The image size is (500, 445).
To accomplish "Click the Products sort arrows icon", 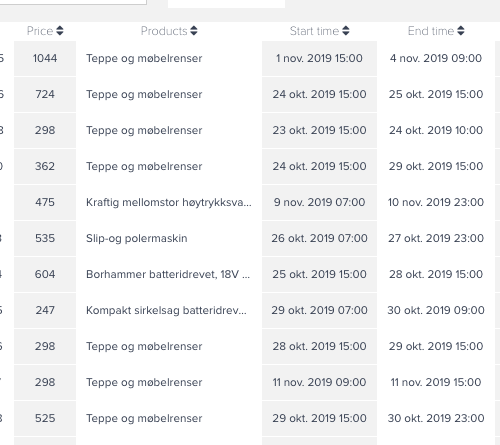I will 194,31.
